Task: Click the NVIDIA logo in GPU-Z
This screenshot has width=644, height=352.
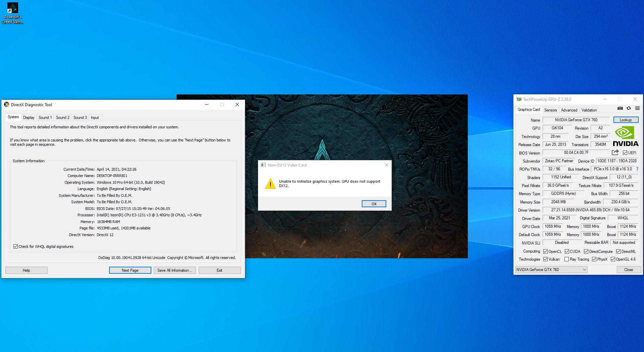Action: coord(626,136)
